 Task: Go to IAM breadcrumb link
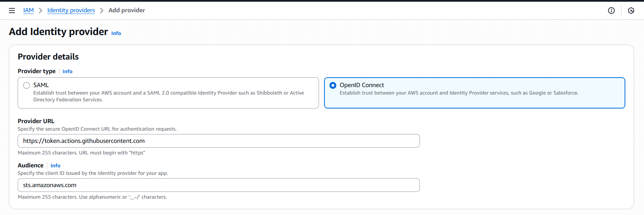[29, 10]
